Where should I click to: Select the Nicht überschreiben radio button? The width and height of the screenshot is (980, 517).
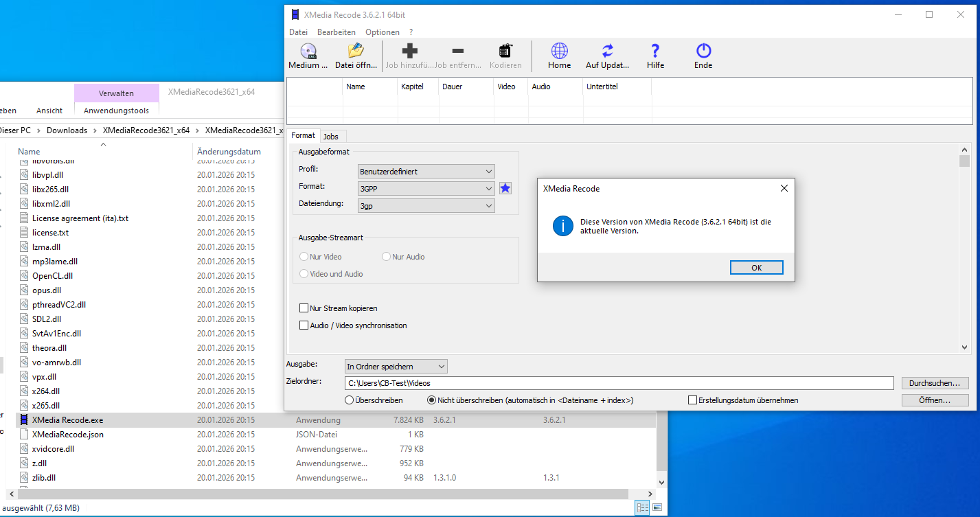[x=431, y=400]
